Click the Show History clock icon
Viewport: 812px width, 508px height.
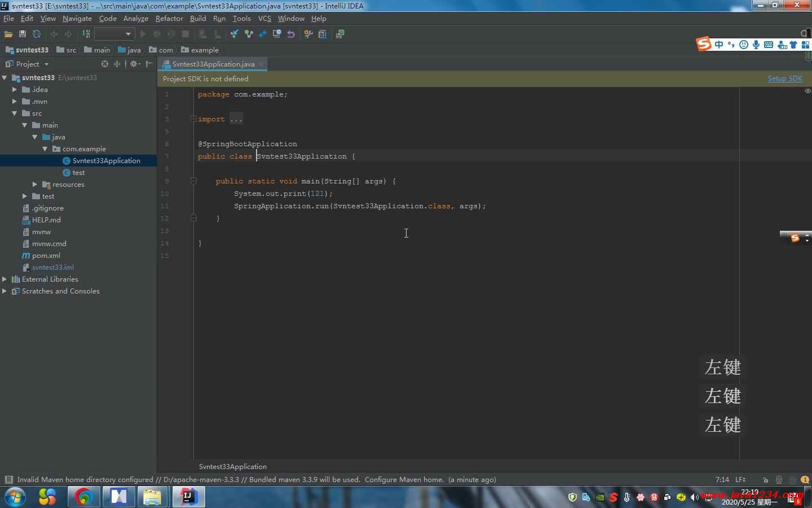[x=277, y=34]
